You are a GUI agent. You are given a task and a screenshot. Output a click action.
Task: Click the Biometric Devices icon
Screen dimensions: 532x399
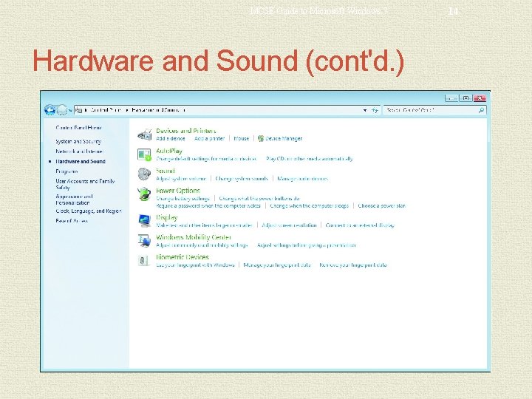pos(143,261)
